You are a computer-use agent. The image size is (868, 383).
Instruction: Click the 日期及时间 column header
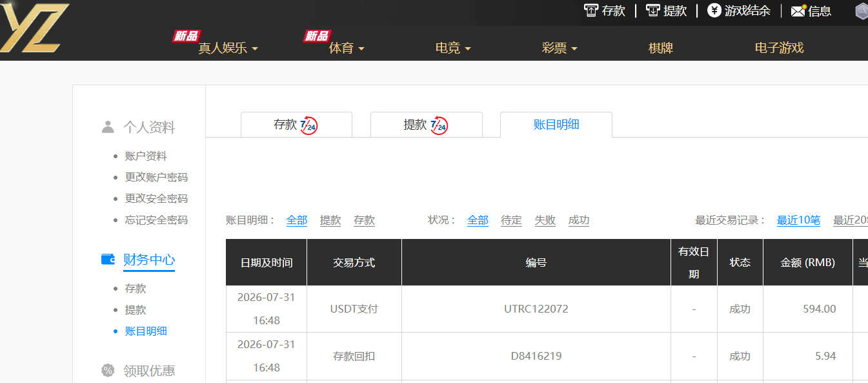point(267,262)
